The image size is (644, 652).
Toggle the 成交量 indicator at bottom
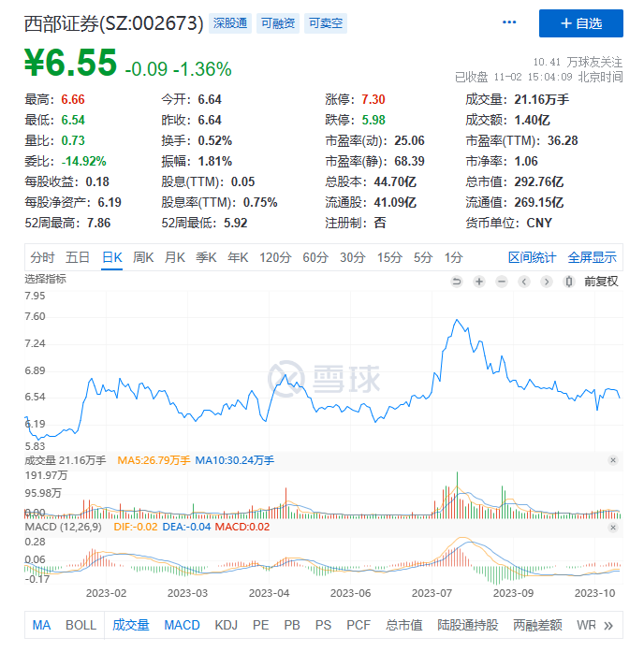tap(131, 625)
